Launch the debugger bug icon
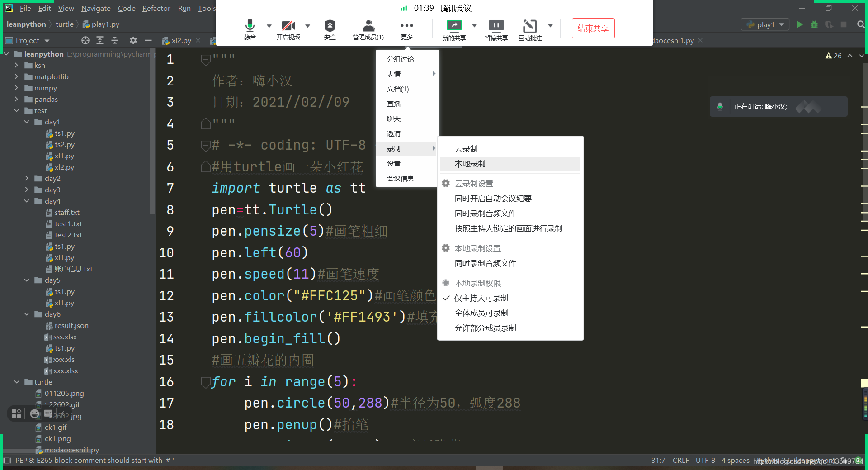868x470 pixels. pos(814,24)
